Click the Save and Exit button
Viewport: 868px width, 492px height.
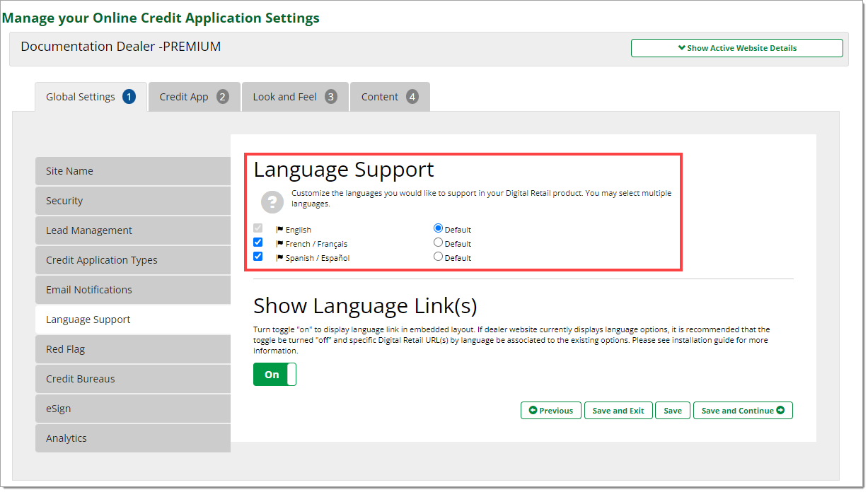pyautogui.click(x=618, y=411)
